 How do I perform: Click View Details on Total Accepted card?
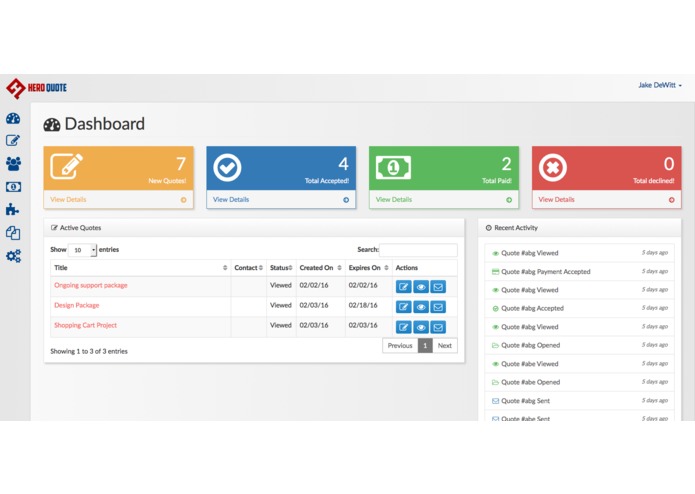[x=231, y=199]
